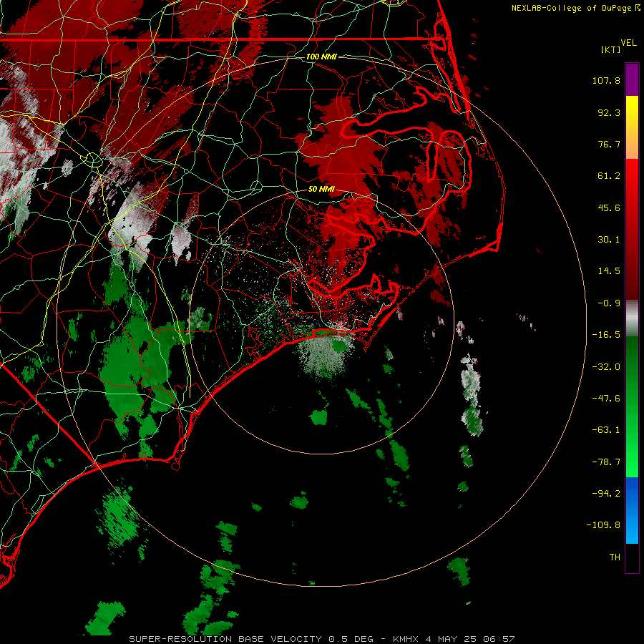Click the 50 NMI range ring label
Screen dimensions: 644x644
(321, 190)
